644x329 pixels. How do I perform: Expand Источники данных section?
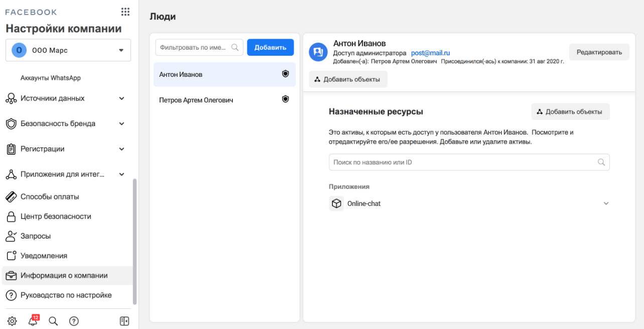[121, 98]
